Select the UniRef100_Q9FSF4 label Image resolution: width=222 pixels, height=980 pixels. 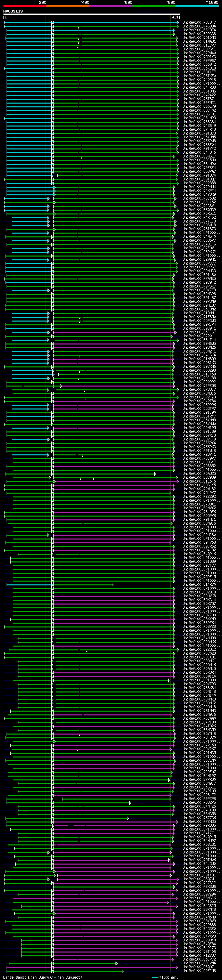point(199,168)
